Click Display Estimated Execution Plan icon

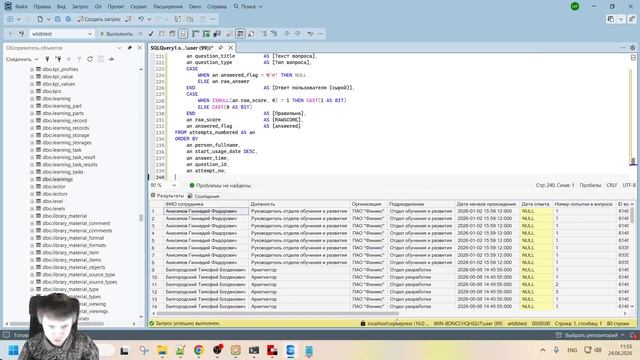pos(162,34)
